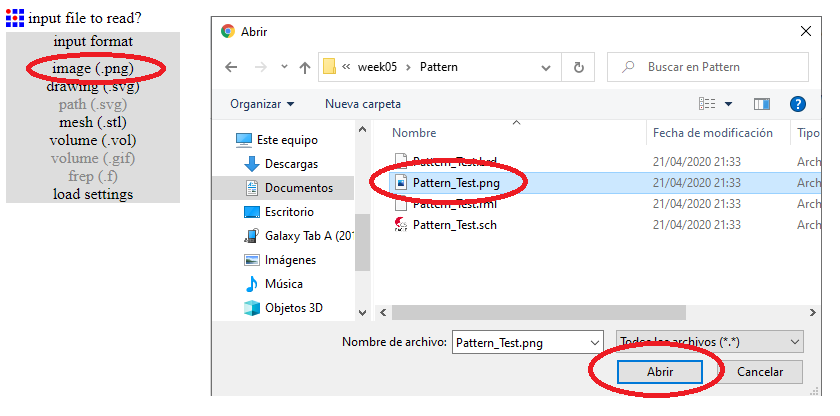
Task: Click the up one level arrow
Action: [305, 68]
